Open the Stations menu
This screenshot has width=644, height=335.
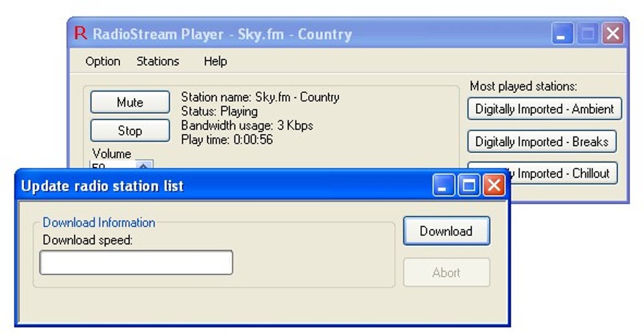point(158,61)
